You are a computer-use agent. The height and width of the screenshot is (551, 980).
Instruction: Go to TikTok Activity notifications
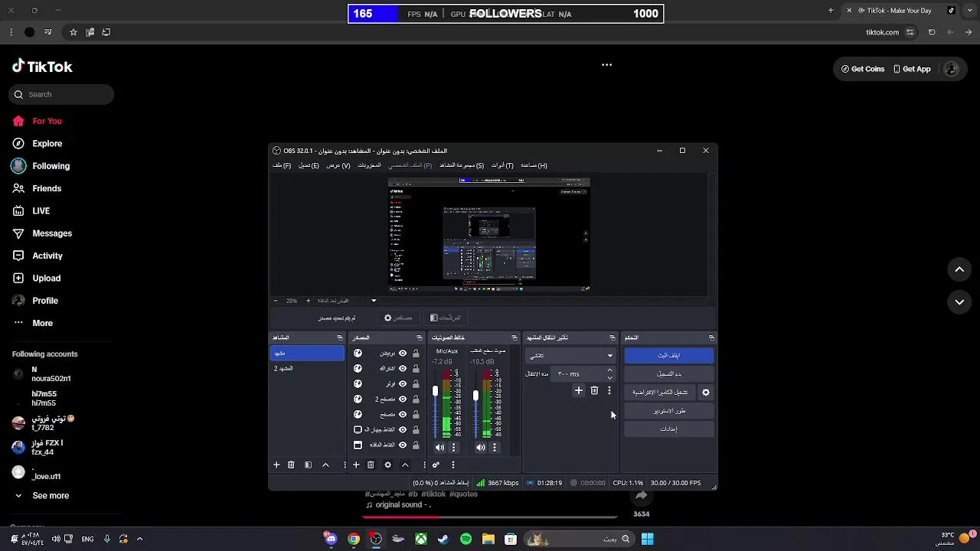tap(37, 256)
